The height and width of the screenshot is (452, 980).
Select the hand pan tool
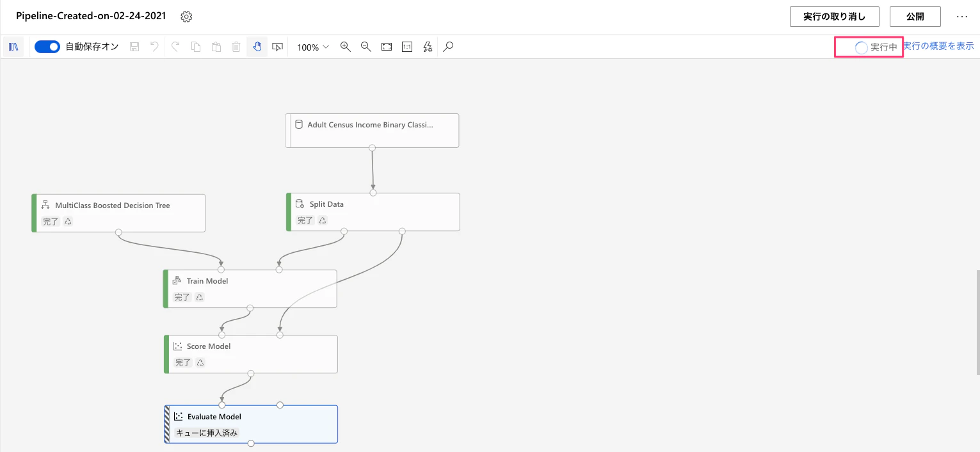pyautogui.click(x=257, y=47)
